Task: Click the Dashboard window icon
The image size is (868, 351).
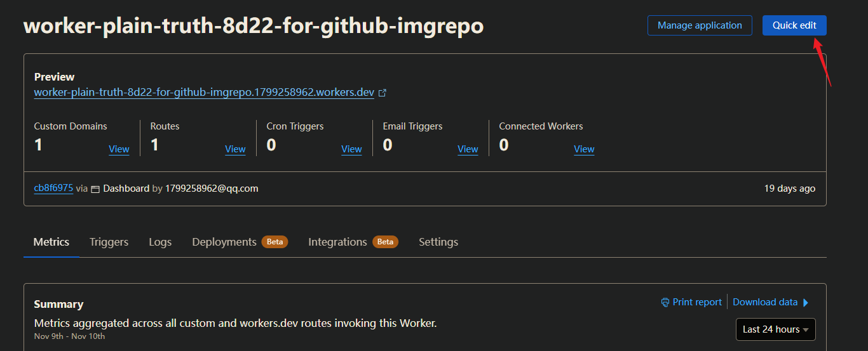Action: (x=95, y=189)
